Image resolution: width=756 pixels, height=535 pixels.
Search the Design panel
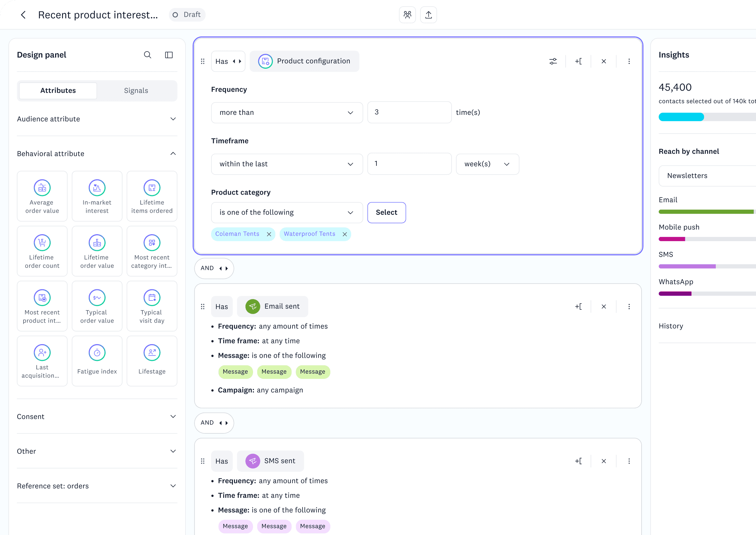click(x=148, y=55)
